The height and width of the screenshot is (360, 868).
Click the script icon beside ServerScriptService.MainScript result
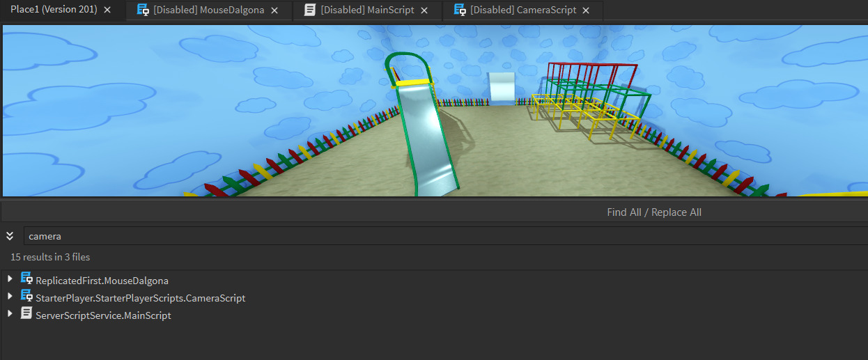pos(26,315)
